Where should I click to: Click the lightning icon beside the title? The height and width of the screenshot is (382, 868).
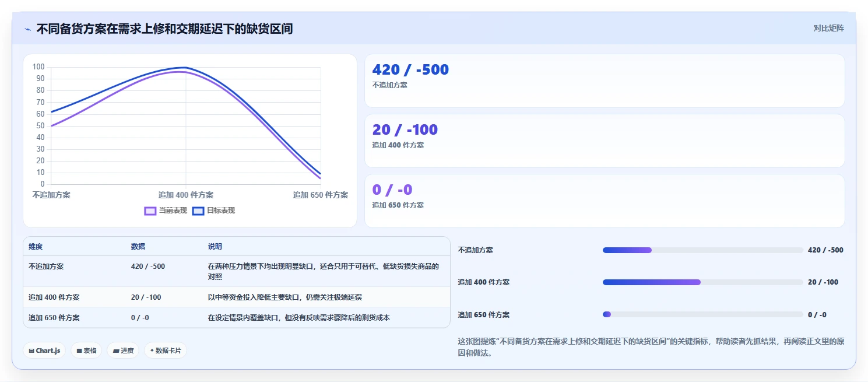click(x=28, y=29)
